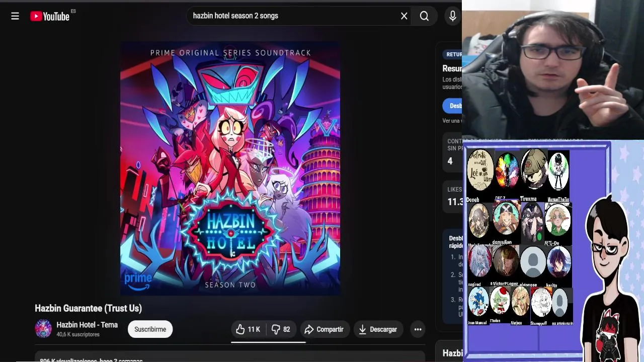
Task: Click the blue 'Desb' button in the side panel
Action: [x=453, y=106]
